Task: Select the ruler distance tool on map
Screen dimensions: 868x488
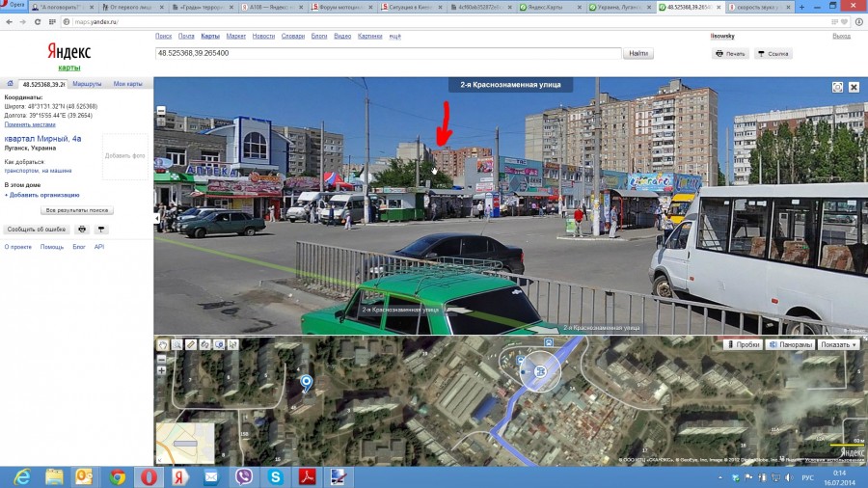Action: tap(191, 344)
